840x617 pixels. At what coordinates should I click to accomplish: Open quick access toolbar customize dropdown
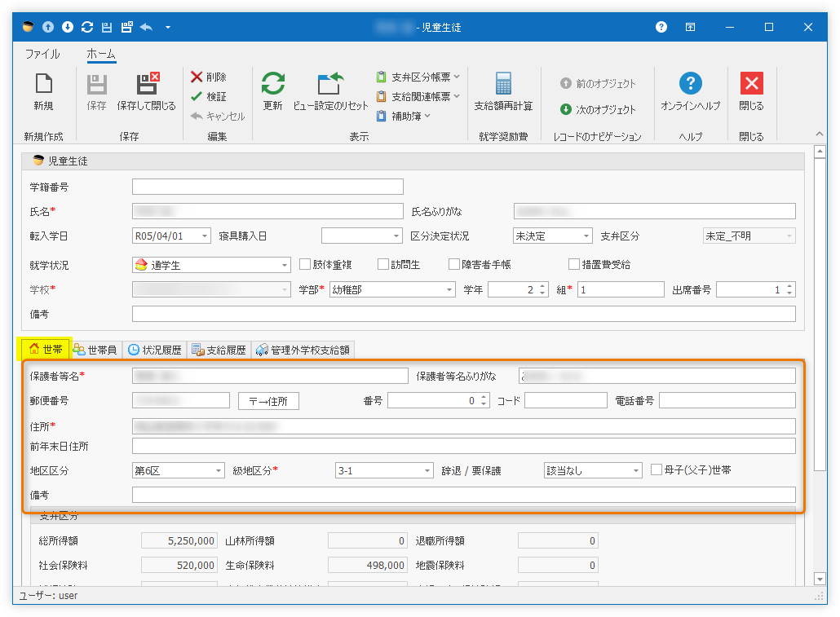point(168,28)
